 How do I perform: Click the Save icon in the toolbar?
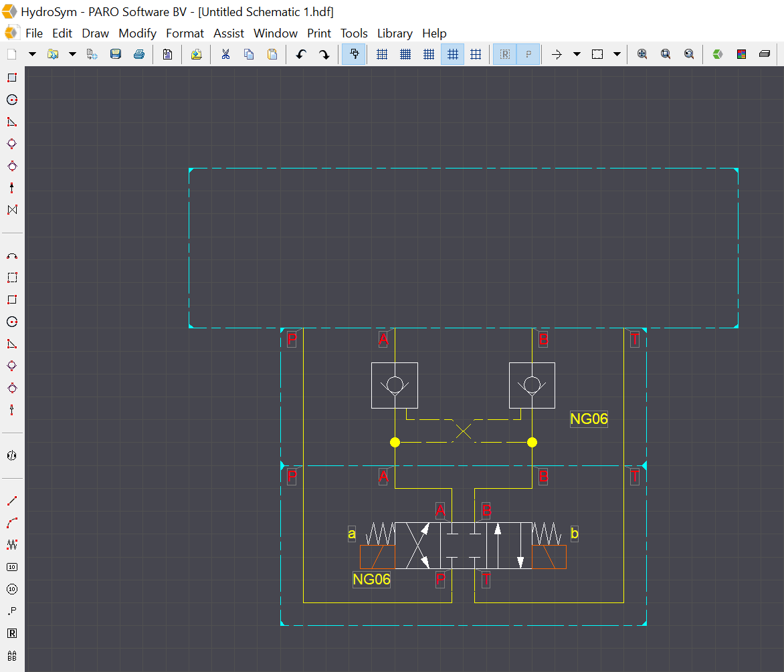[116, 54]
